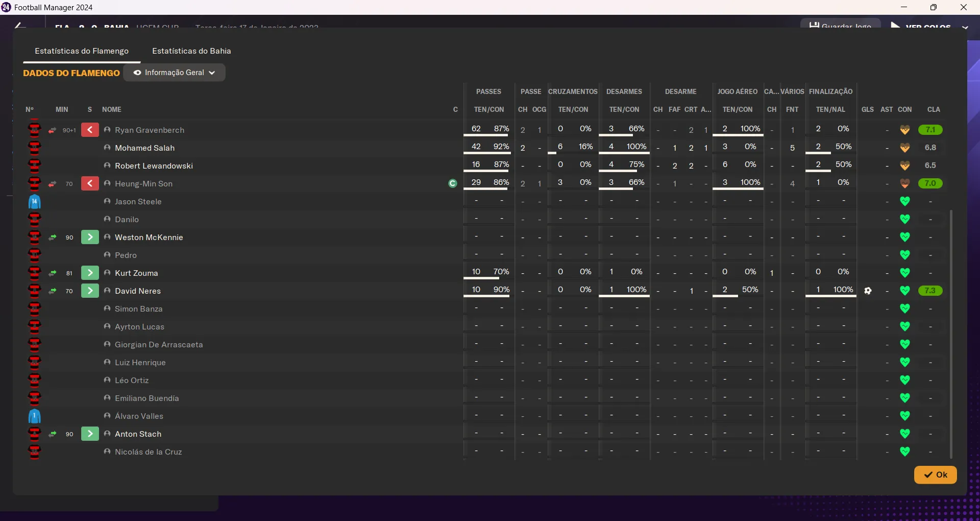
Task: Click Ryan Gravenberch's condition heart icon
Action: pyautogui.click(x=905, y=130)
